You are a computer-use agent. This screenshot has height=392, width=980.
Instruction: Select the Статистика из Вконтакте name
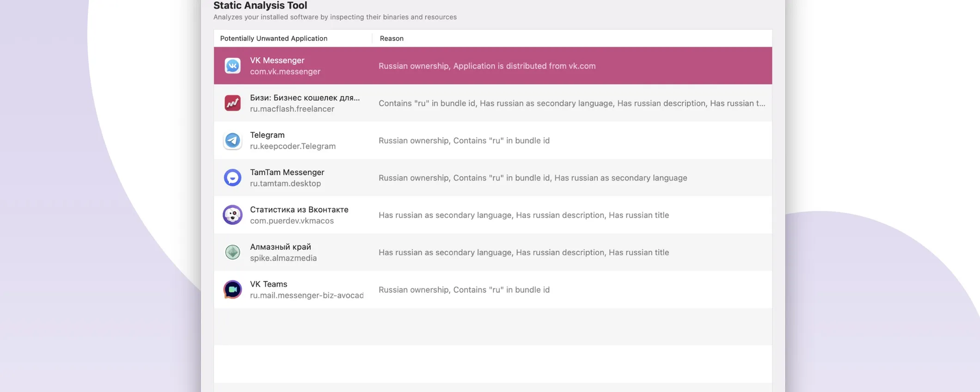[299, 209]
